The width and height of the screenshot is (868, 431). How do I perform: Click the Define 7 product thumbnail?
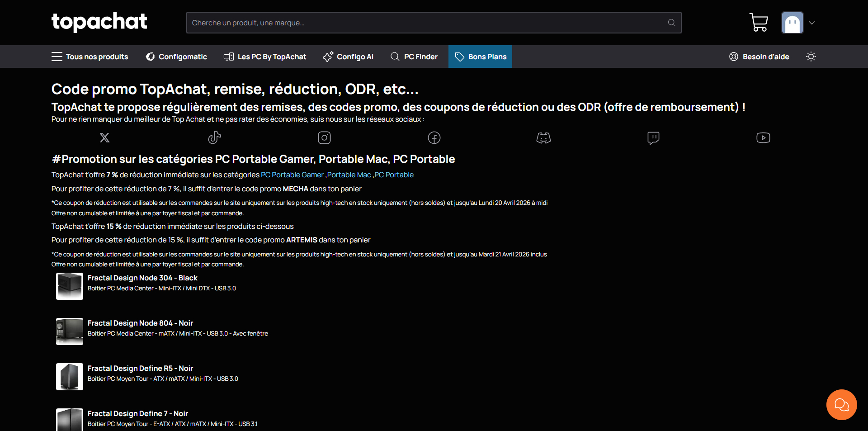(x=70, y=420)
